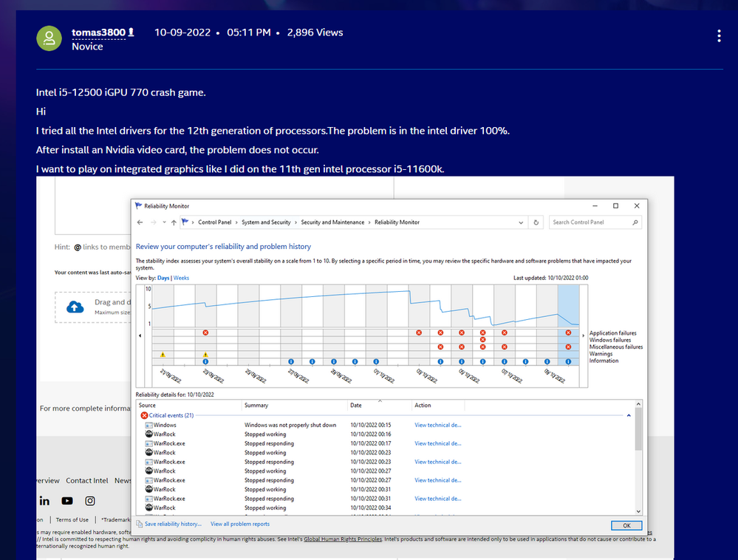
Task: Open the recent locations dropdown arrow
Action: pyautogui.click(x=164, y=222)
